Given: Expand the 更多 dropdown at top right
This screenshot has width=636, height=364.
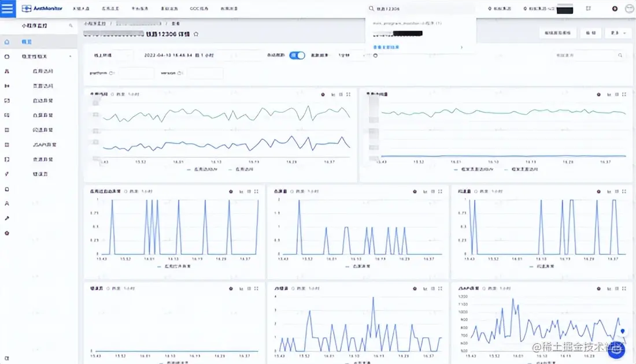Looking at the screenshot, I should pyautogui.click(x=618, y=33).
